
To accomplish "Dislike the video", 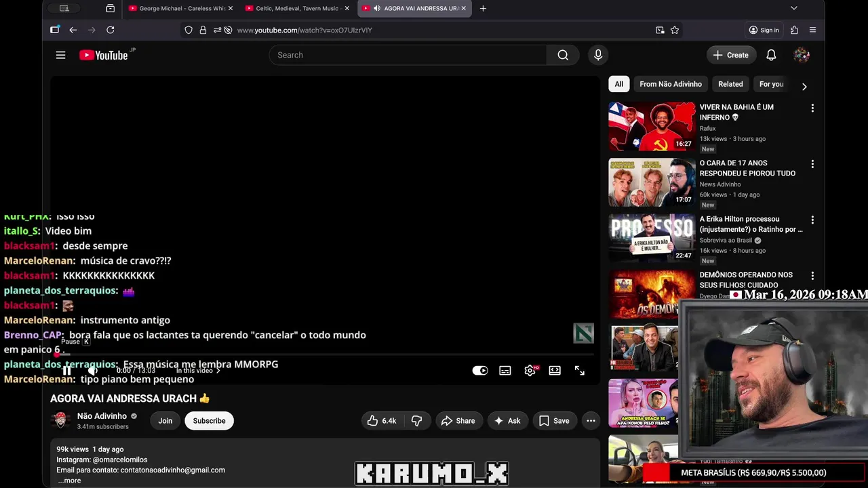I will 416,421.
